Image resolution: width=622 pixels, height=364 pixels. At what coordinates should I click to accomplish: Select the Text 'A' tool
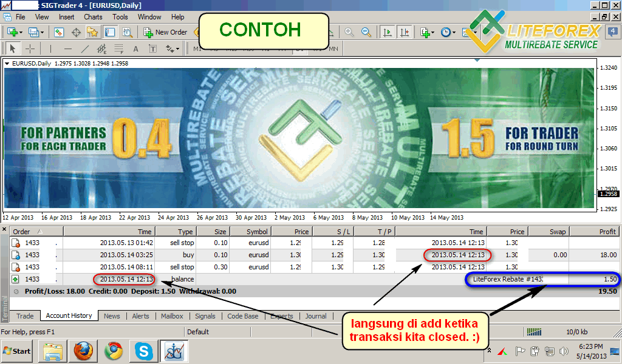135,49
